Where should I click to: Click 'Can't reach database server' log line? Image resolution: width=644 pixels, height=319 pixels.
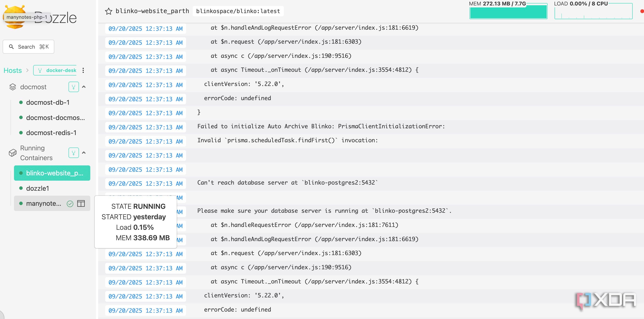(288, 183)
